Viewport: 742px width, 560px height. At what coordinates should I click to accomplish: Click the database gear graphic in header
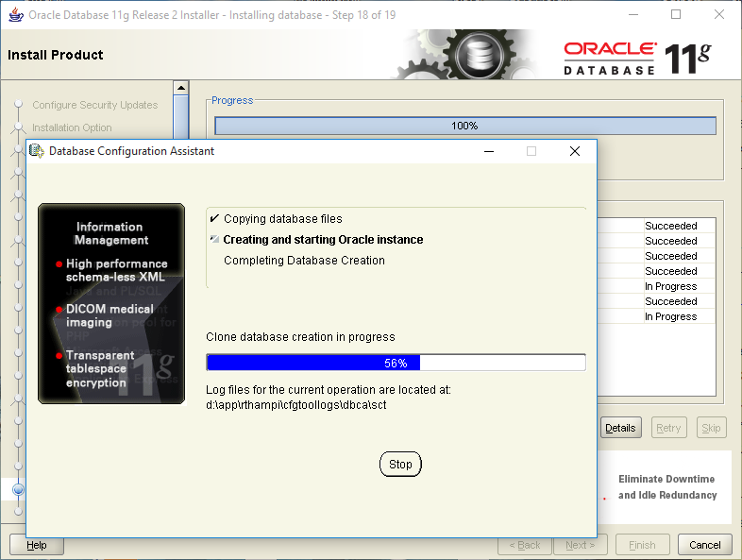[480, 55]
